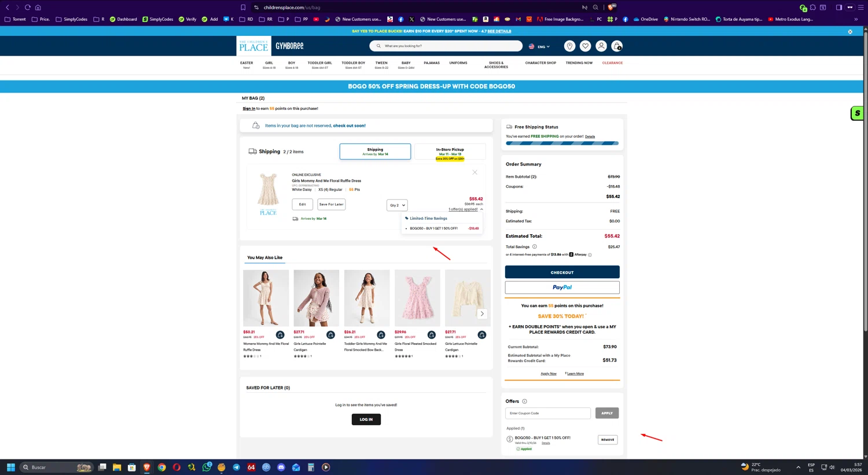Open the PAJAMAS menu
Viewport: 868px width, 475px height.
pos(432,63)
